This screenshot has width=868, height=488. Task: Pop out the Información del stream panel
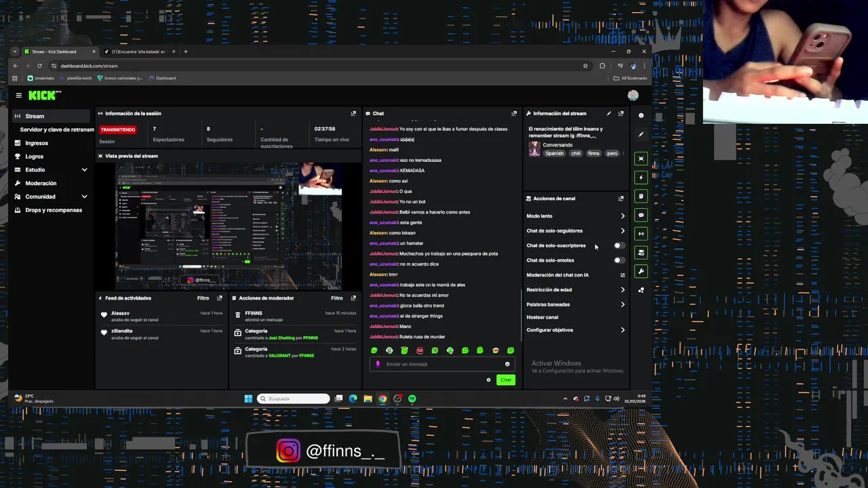tap(620, 113)
